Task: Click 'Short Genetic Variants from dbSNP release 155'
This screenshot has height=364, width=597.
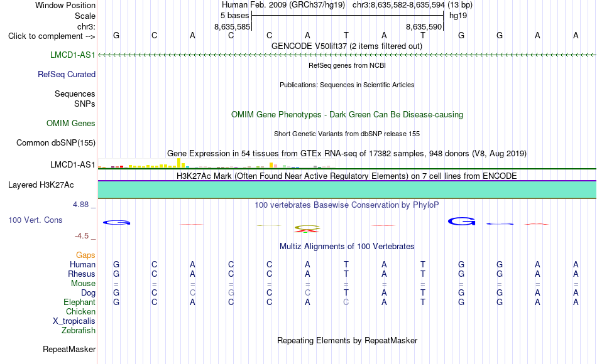Action: 347,134
